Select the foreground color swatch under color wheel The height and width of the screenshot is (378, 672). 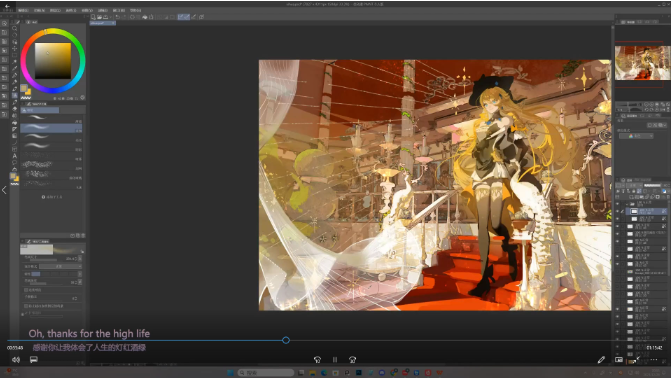[24, 88]
